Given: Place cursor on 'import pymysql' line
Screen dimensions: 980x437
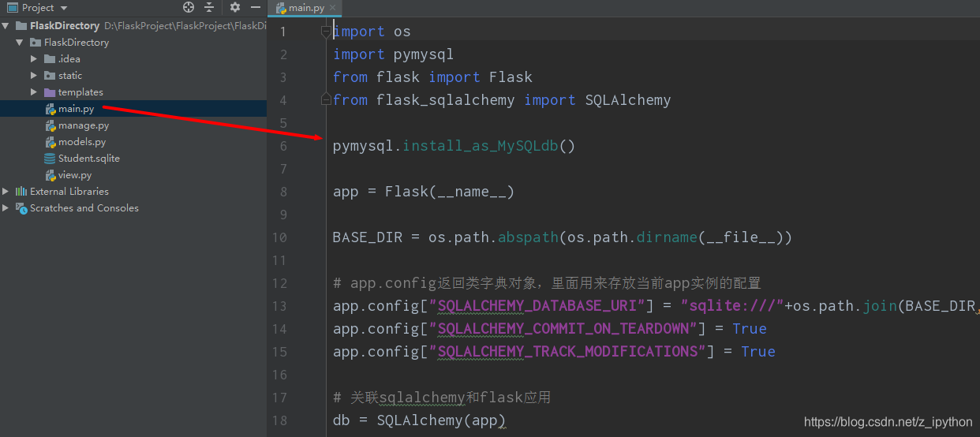Looking at the screenshot, I should coord(393,54).
